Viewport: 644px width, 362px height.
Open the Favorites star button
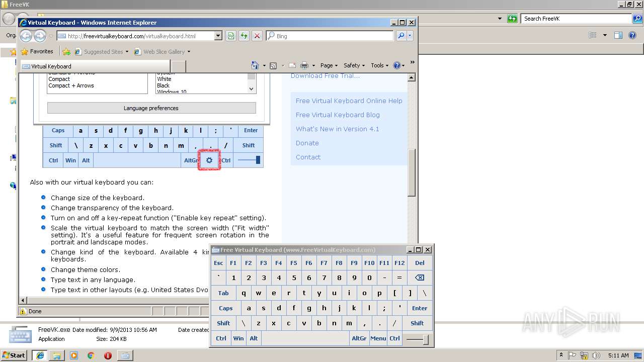[37, 51]
